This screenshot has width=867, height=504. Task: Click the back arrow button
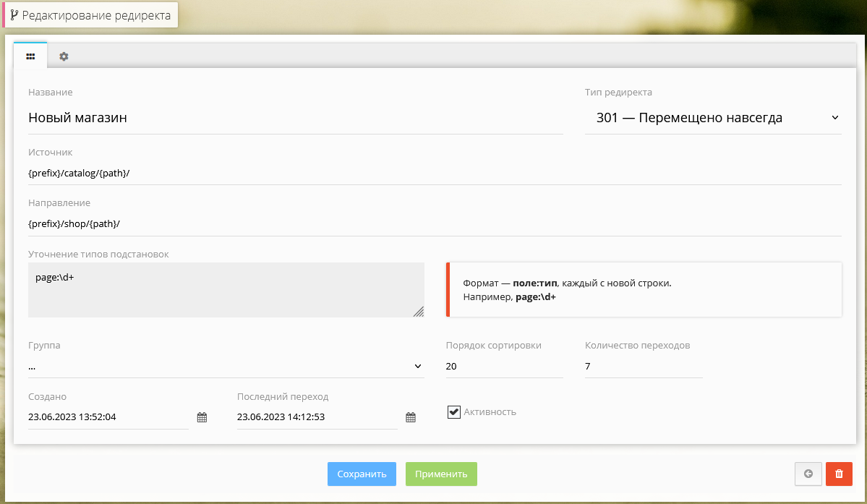pos(808,474)
